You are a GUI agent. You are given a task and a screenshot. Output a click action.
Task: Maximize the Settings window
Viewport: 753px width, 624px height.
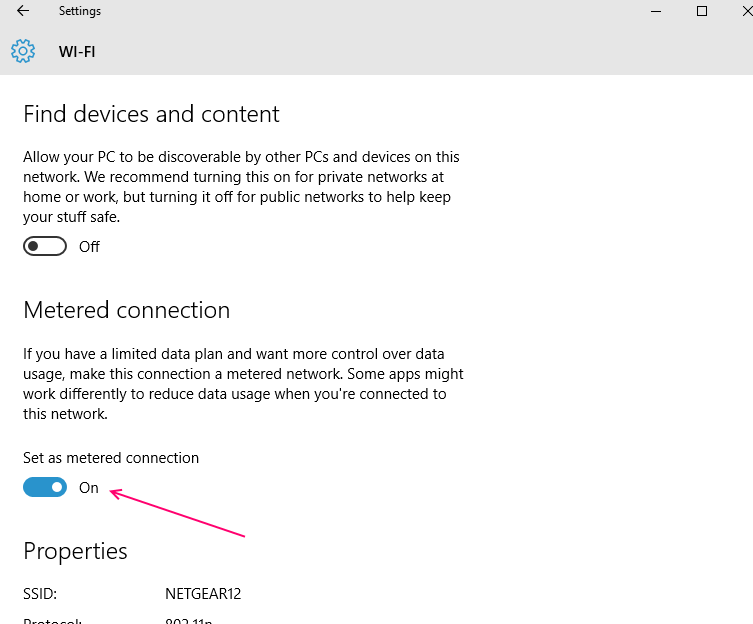point(702,11)
